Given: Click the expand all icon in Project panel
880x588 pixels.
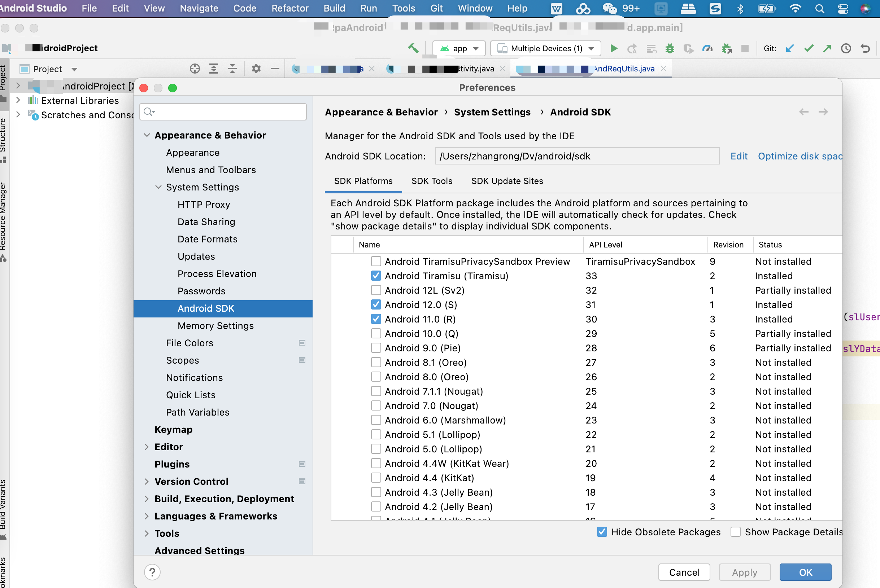Looking at the screenshot, I should click(213, 69).
